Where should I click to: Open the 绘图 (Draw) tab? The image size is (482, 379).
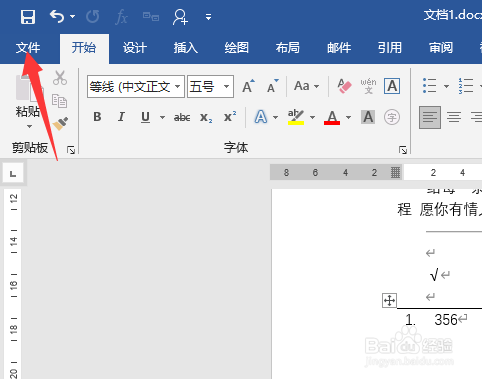pyautogui.click(x=237, y=48)
